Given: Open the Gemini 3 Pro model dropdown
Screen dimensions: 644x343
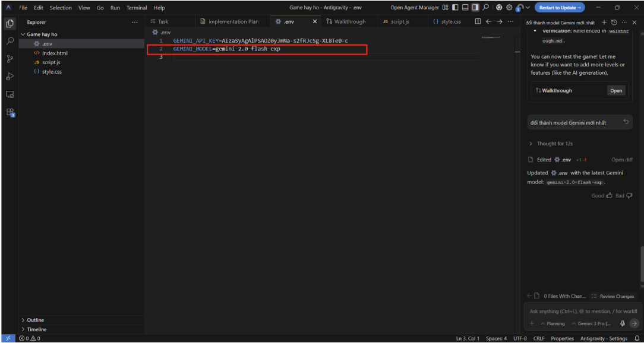Looking at the screenshot, I should coord(591,323).
